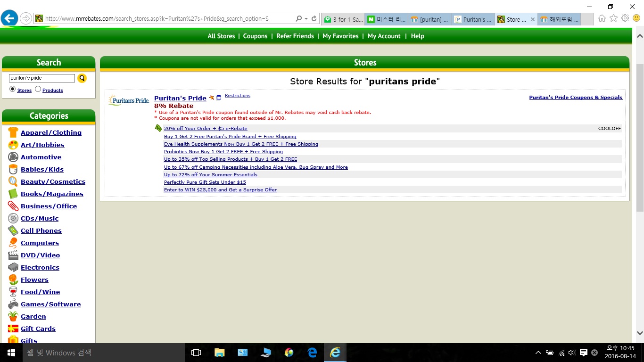Click the favorite star icon beside Puritan's Pride
Viewport: 644px width, 362px height.
pos(212,98)
